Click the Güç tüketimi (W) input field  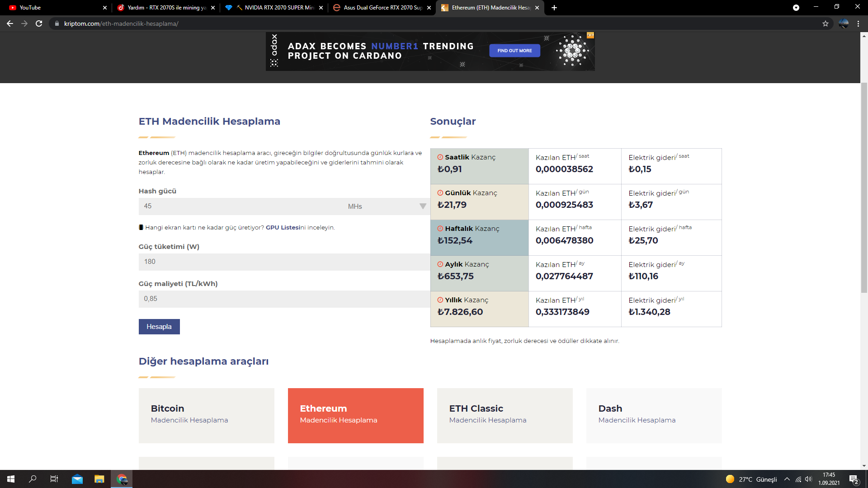284,262
